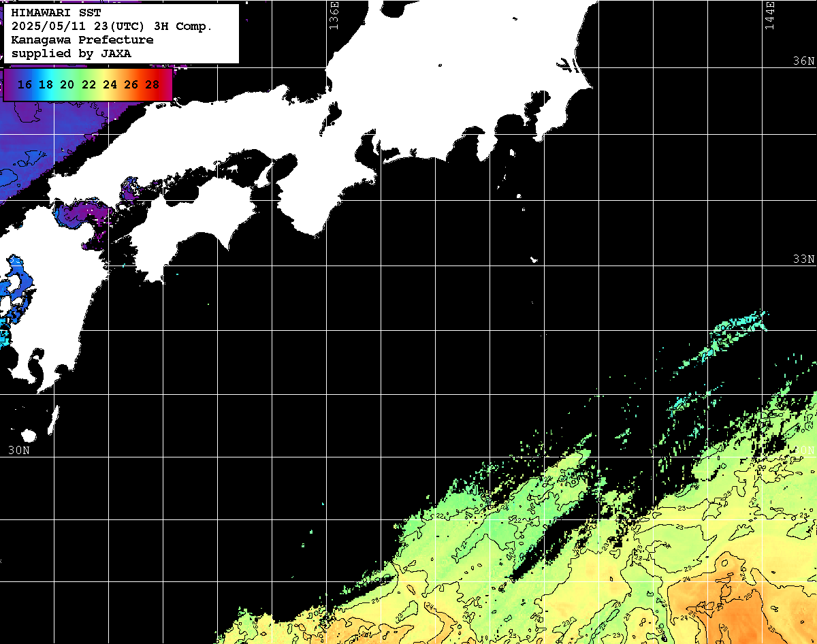Click the 30N latitude label on left edge
Screen dimensions: 817x644
(19, 450)
